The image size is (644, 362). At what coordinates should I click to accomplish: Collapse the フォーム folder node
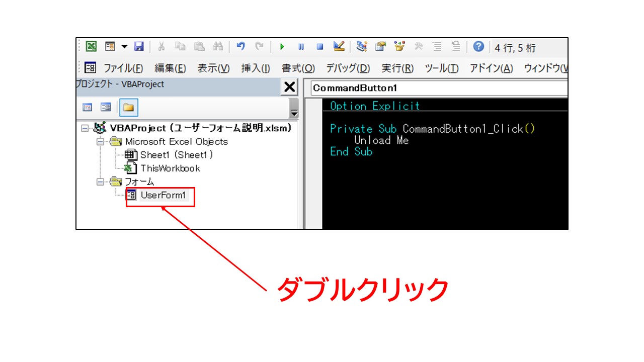click(100, 182)
